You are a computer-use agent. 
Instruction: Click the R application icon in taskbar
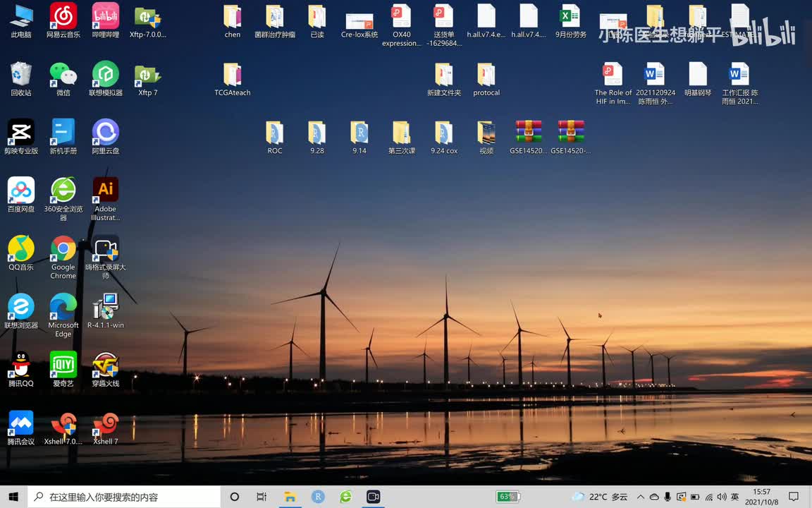point(318,497)
